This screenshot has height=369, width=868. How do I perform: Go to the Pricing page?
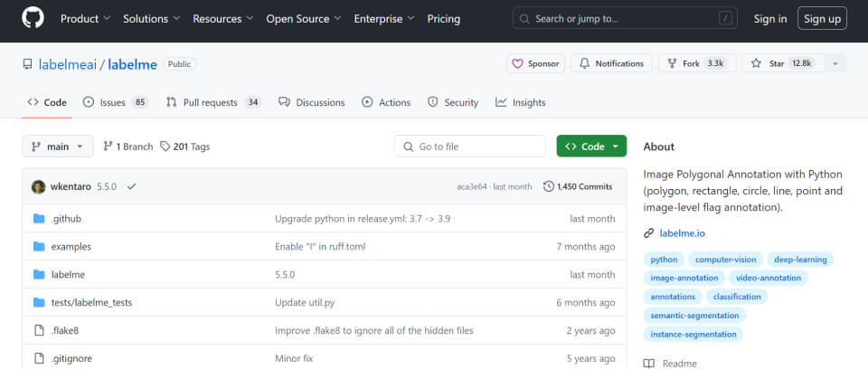coord(443,19)
